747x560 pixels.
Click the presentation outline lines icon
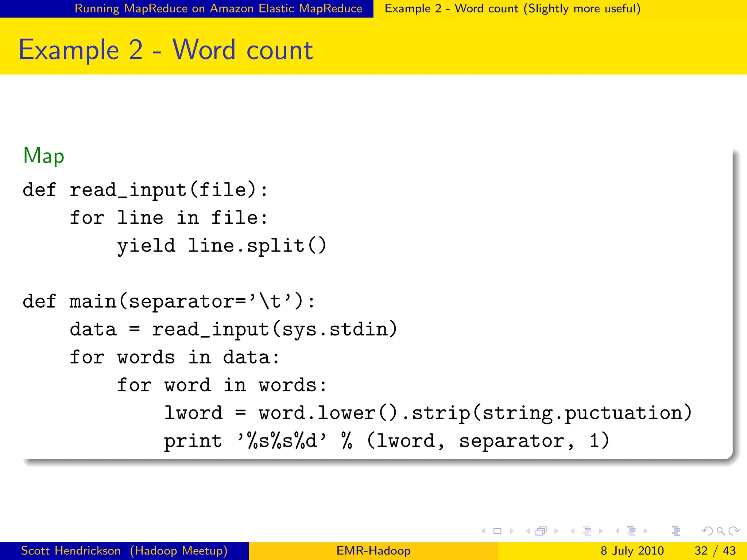pyautogui.click(x=676, y=531)
